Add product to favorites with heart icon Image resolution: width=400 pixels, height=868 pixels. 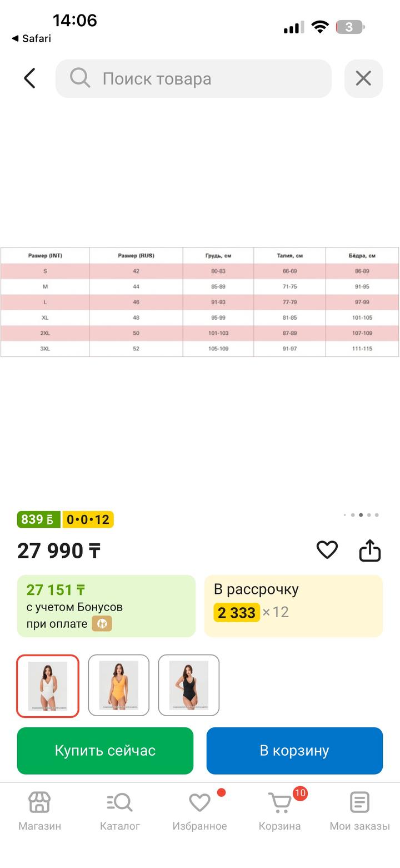[x=327, y=550]
